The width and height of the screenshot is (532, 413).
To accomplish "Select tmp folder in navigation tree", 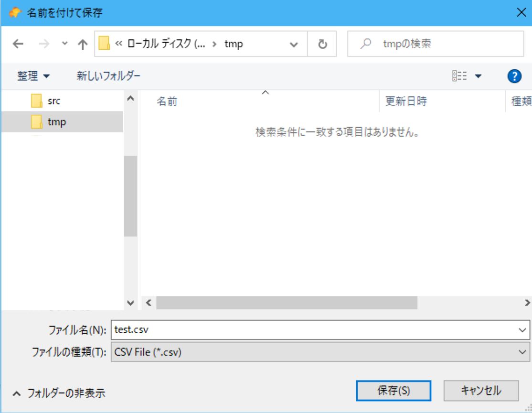I will (62, 121).
